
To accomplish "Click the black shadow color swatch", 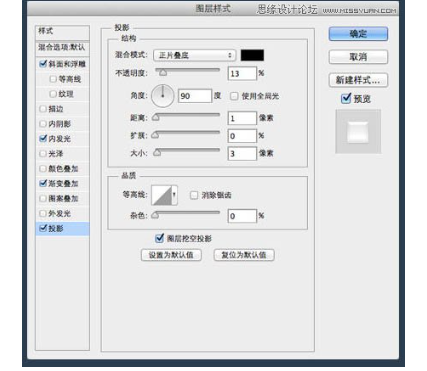I will 252,55.
